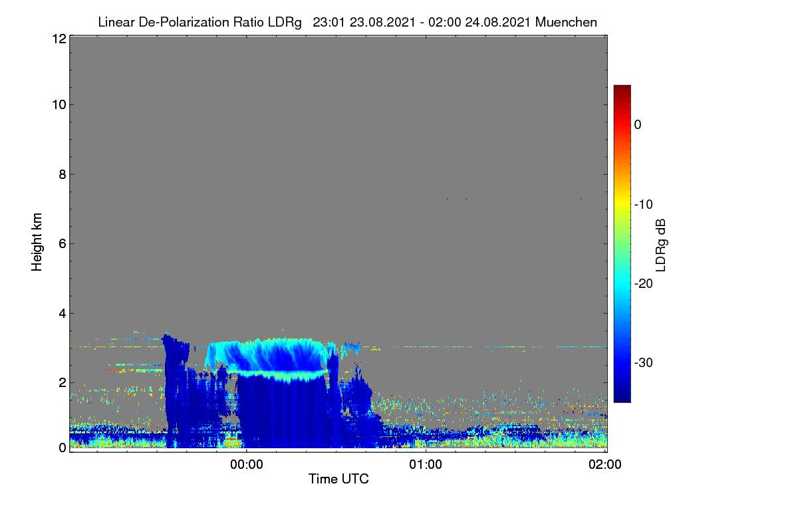
Task: Click the colorbar tick label '-20'
Action: 642,283
